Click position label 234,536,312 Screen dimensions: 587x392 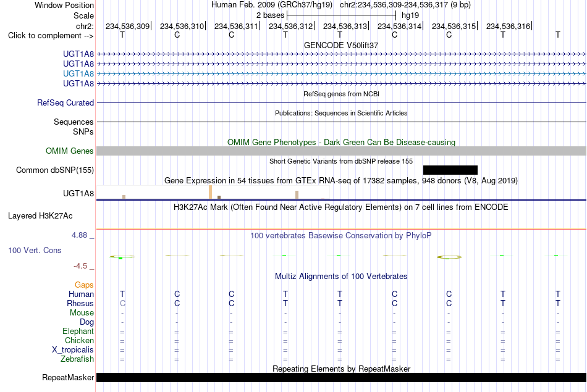coord(290,26)
